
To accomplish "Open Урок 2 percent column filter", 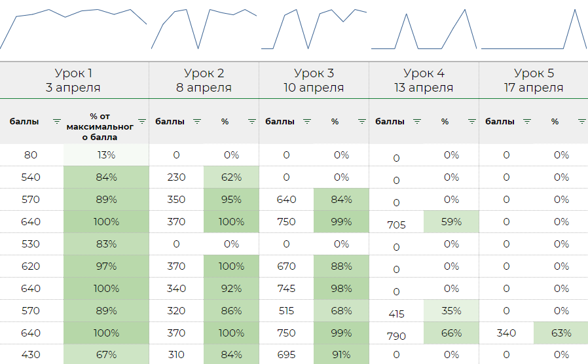I will click(x=252, y=121).
